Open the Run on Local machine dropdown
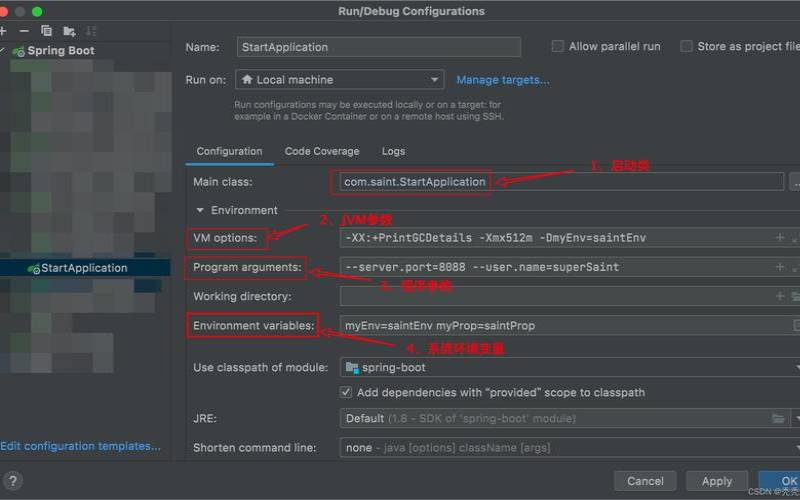Viewport: 800px width, 500px height. 340,80
